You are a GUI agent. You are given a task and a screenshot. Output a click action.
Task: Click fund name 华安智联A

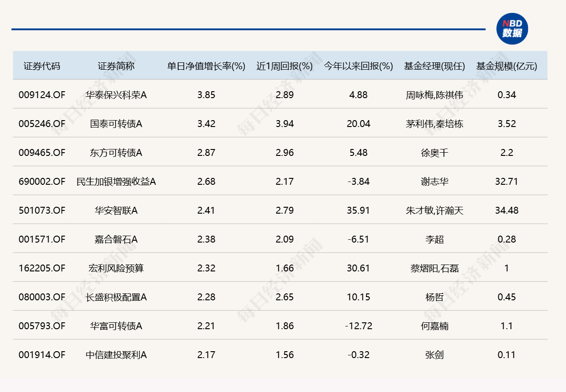click(x=116, y=210)
